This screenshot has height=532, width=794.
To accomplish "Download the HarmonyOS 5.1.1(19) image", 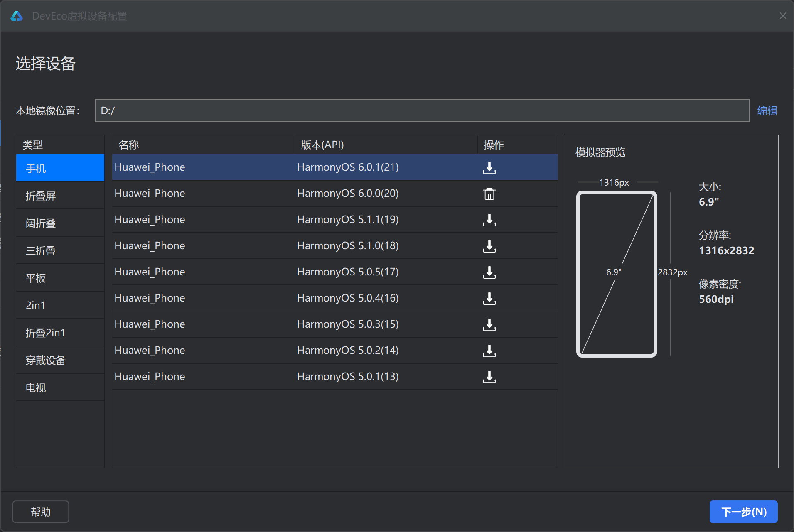I will click(x=489, y=220).
